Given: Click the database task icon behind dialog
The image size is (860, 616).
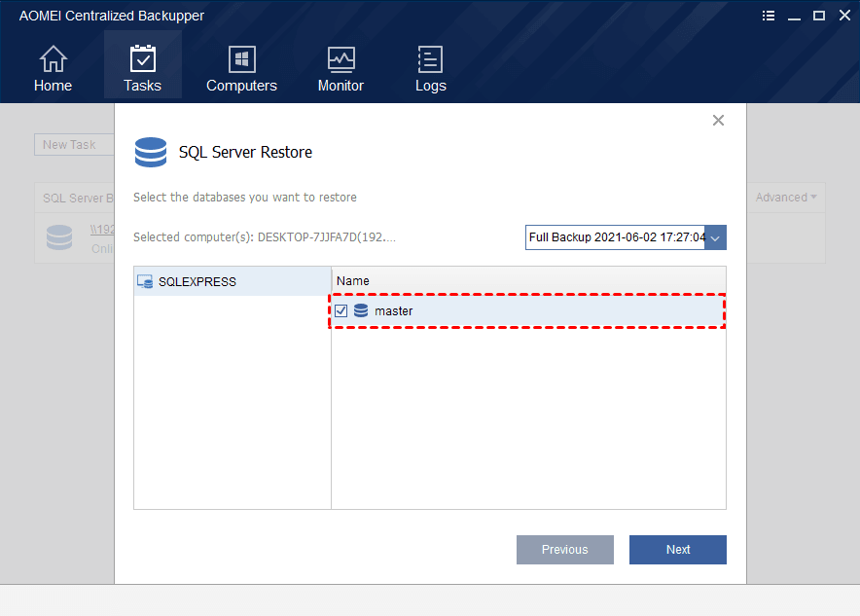Looking at the screenshot, I should 59,237.
